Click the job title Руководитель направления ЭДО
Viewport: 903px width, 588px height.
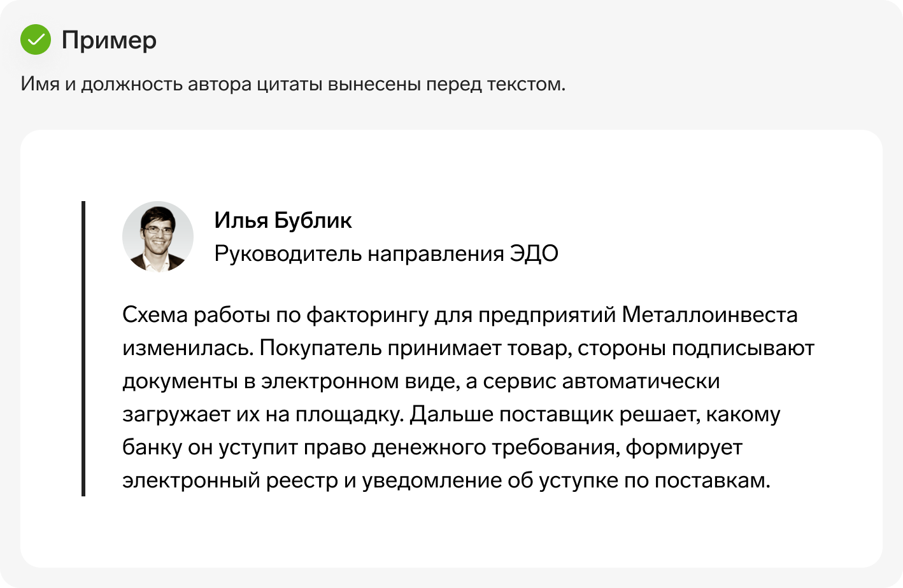click(386, 253)
